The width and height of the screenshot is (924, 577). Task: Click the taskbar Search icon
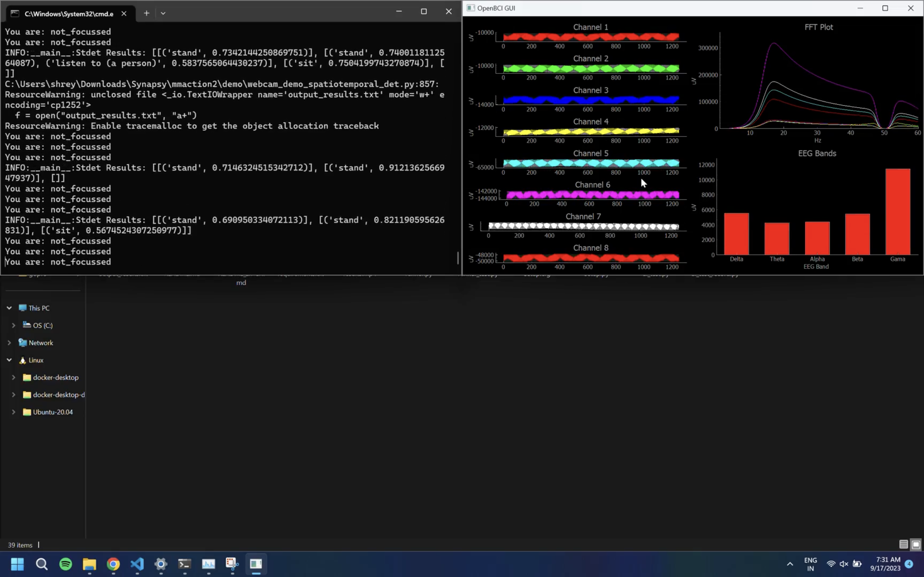[42, 564]
